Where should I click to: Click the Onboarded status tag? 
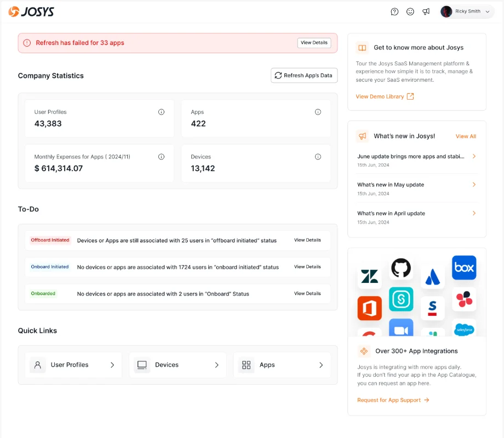43,294
